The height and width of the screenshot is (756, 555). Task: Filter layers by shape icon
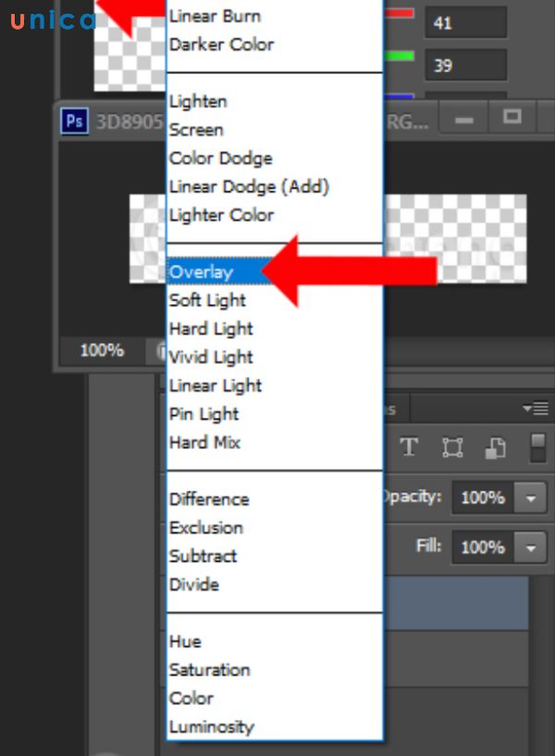click(x=452, y=447)
